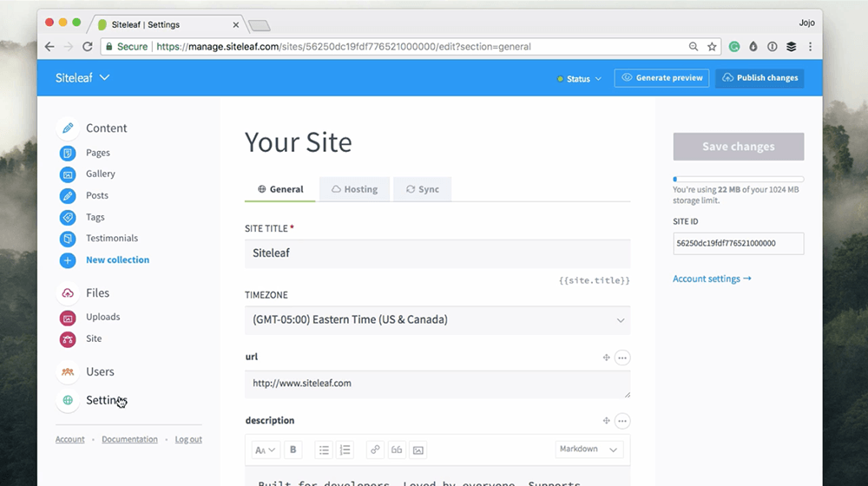Insert a bulleted list in description
This screenshot has height=486, width=868.
point(324,450)
